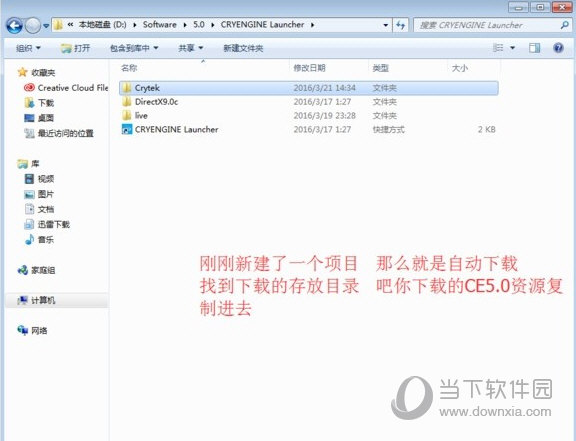Viewport: 576px width, 441px height.
Task: Expand the arrow after Software in path
Action: click(x=185, y=25)
